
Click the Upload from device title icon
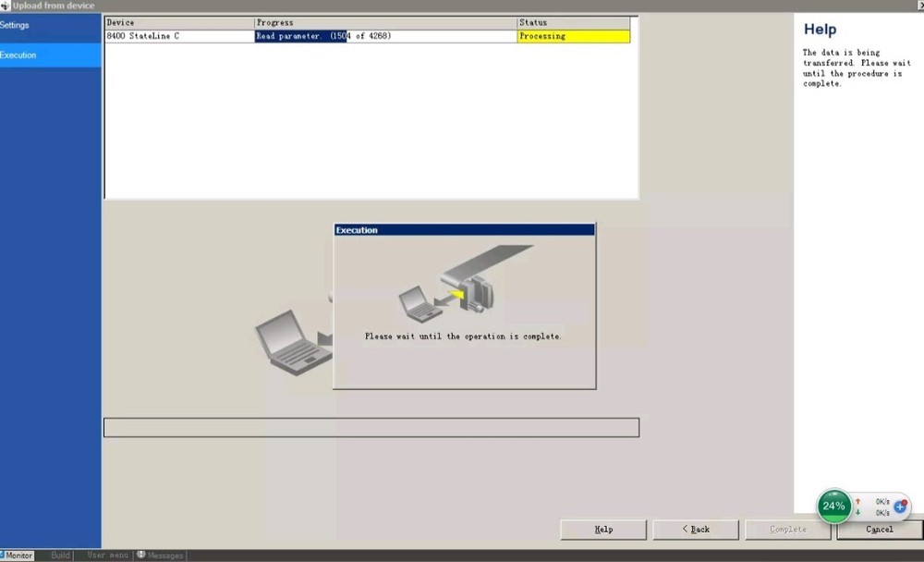(x=6, y=6)
